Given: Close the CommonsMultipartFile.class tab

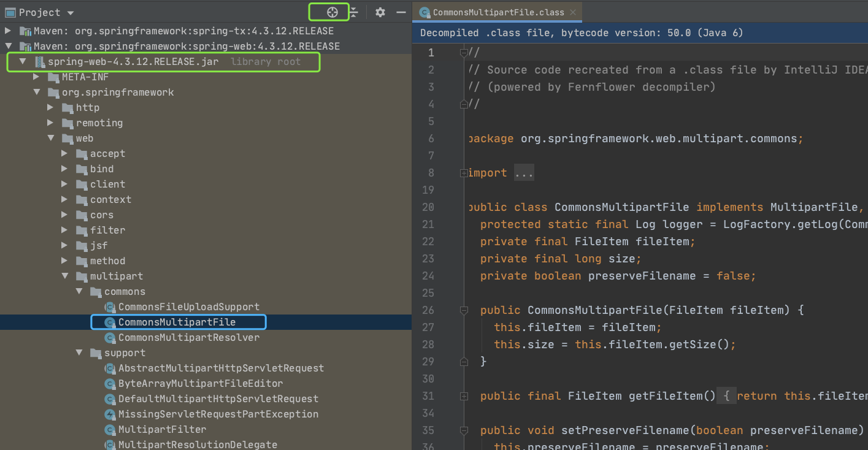Looking at the screenshot, I should pyautogui.click(x=572, y=12).
